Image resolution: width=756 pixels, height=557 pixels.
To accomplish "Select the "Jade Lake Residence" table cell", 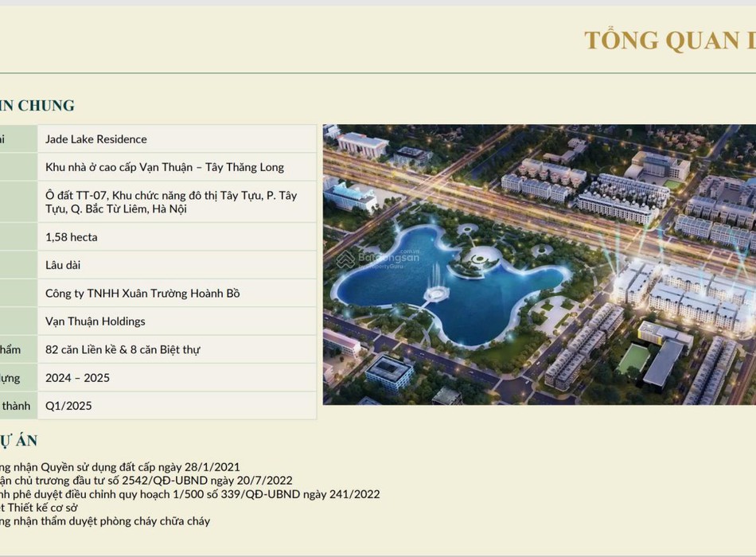I will (96, 139).
